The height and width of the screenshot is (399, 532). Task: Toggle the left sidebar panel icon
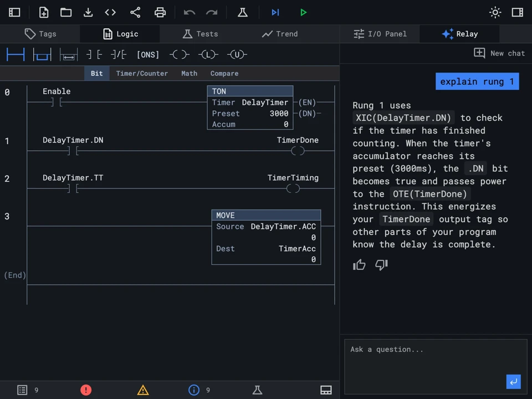pyautogui.click(x=14, y=13)
